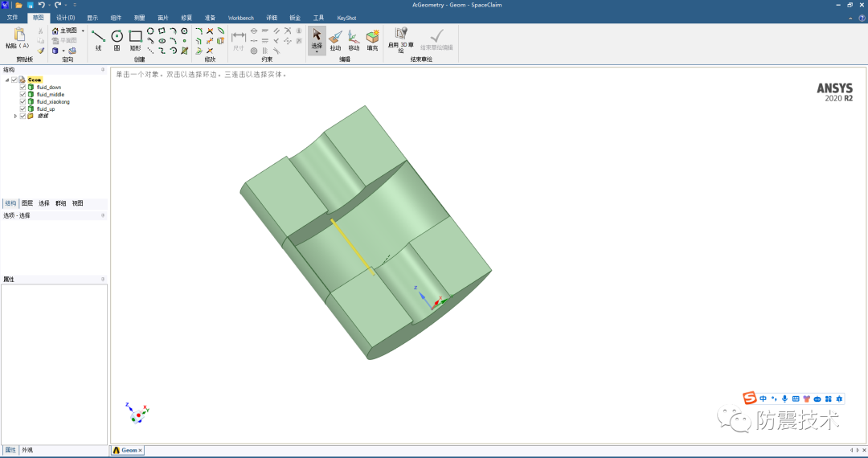This screenshot has height=458, width=868.
Task: Pin the Properties (属性) panel
Action: tap(103, 279)
